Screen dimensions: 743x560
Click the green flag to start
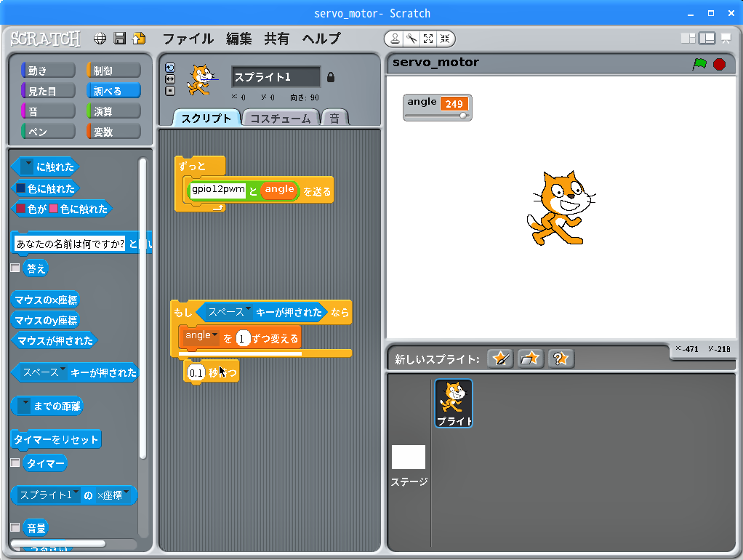pos(699,64)
